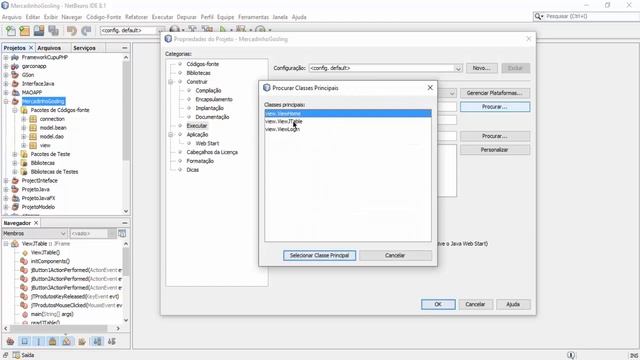Click the Navegador horizontal scroll right arrow
This screenshot has height=360, width=640.
coord(118,328)
